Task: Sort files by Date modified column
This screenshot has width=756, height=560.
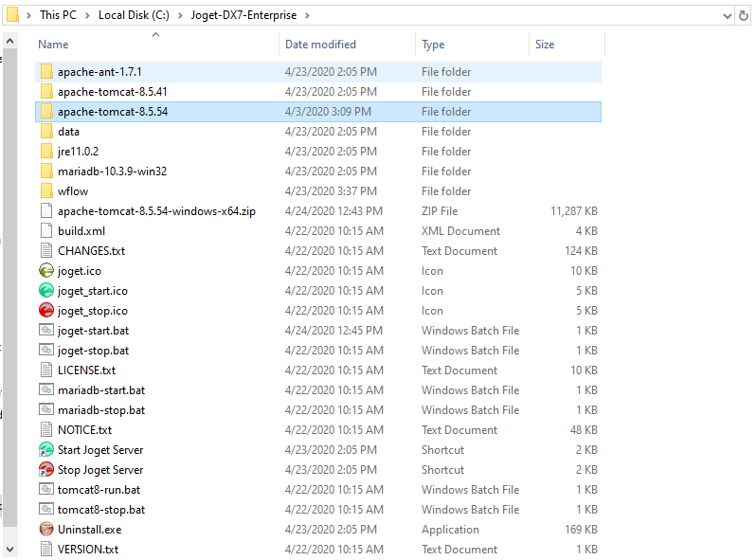Action: pos(320,45)
